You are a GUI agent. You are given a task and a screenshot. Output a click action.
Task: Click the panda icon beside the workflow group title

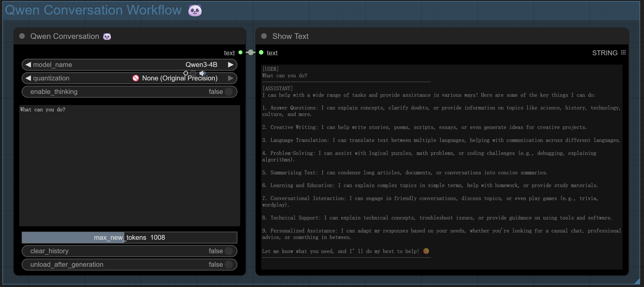pos(195,11)
